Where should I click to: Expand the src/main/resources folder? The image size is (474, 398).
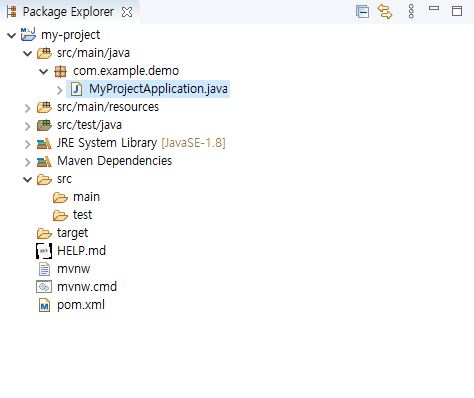[28, 108]
